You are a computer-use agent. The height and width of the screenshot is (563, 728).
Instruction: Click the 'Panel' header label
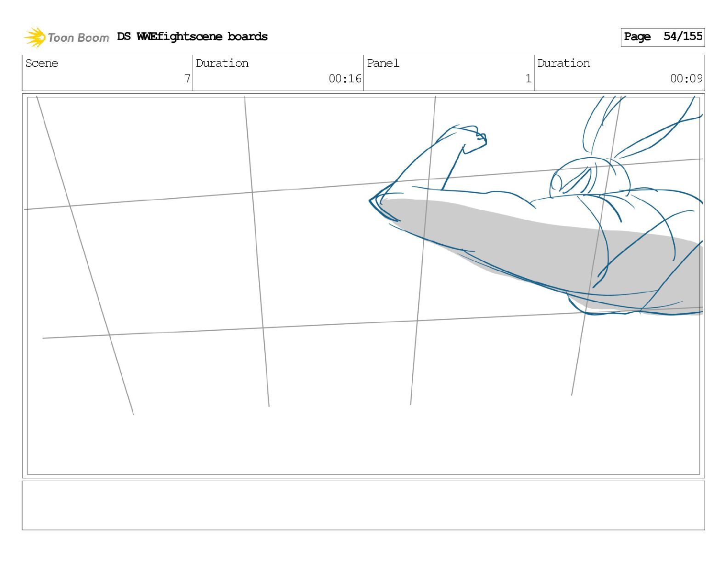coord(383,63)
